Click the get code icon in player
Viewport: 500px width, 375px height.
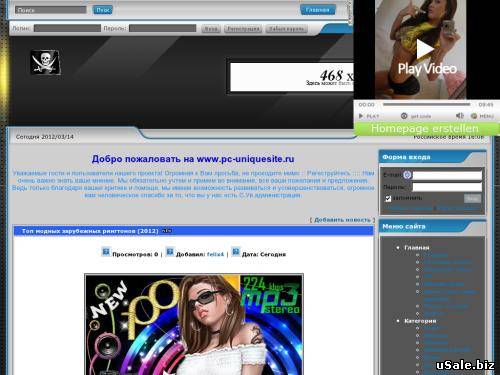(x=404, y=116)
